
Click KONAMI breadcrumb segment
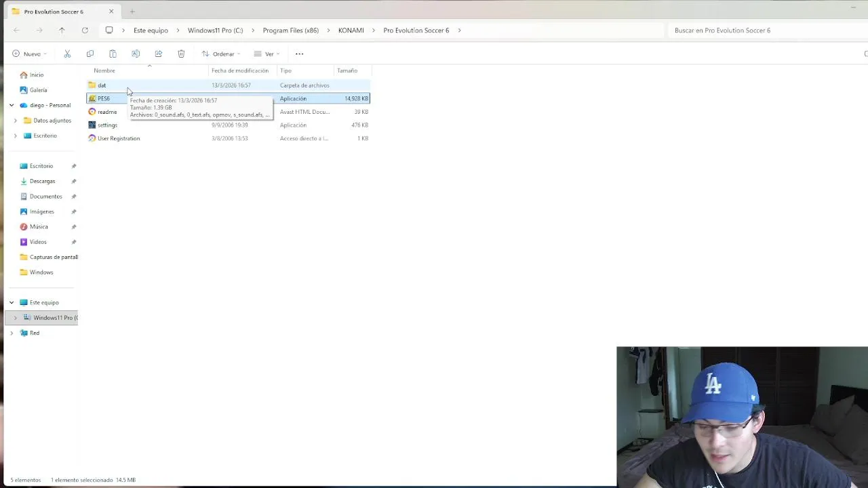(351, 30)
